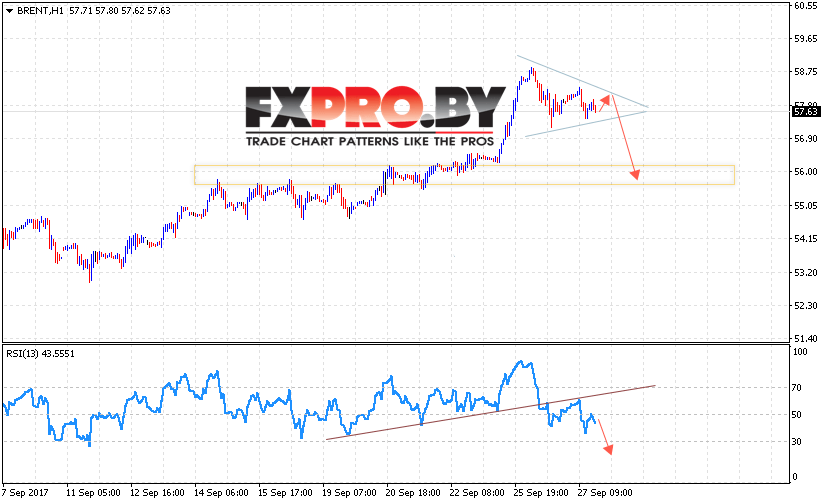Select the 11 Sep 05:00 time label
The width and height of the screenshot is (829, 504).
tap(93, 493)
